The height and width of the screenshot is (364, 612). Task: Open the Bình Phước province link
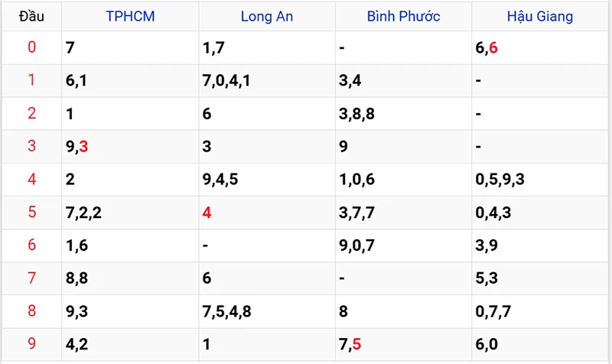click(x=403, y=16)
